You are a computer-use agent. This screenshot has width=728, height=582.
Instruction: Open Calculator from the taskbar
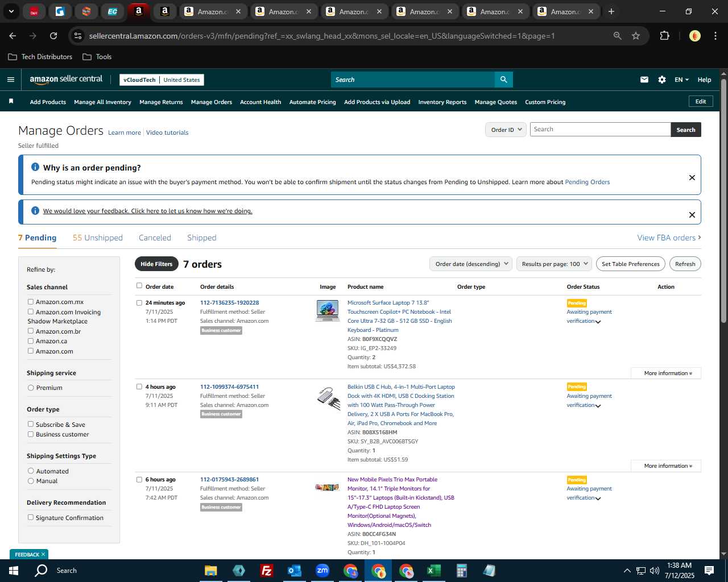[x=461, y=571]
